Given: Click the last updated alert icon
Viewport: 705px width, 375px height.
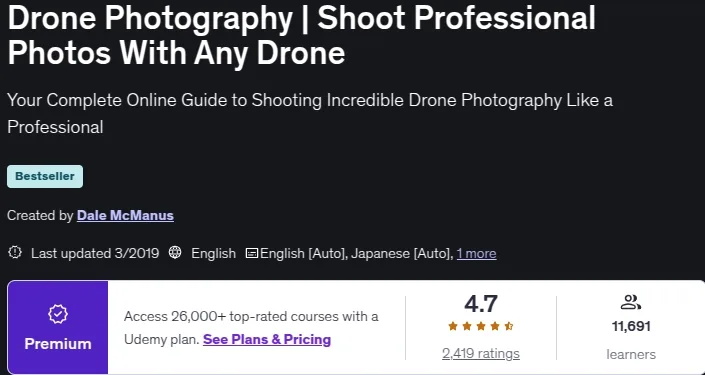Looking at the screenshot, I should coord(15,252).
